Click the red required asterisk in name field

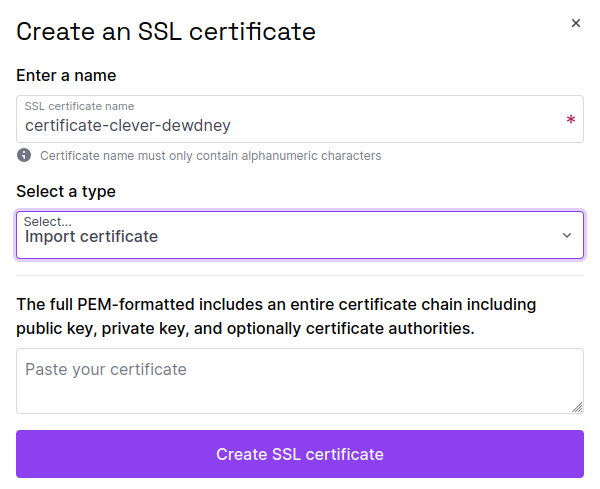570,120
